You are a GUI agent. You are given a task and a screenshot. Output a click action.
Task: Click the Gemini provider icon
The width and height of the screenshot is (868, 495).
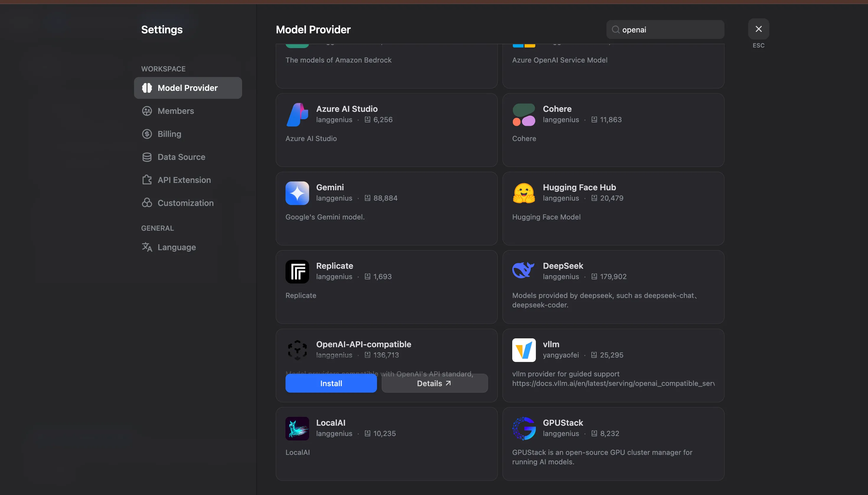click(297, 193)
